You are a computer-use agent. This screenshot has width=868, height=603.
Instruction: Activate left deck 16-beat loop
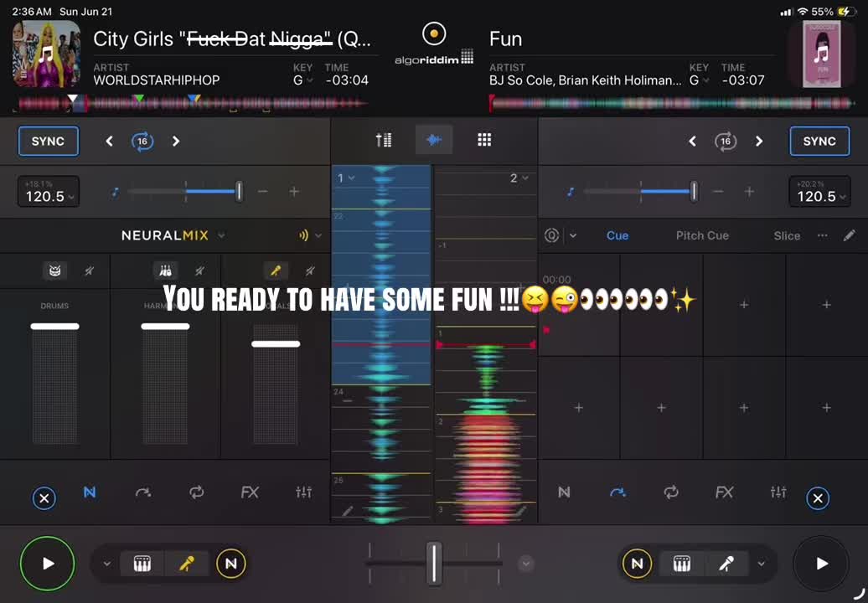[142, 142]
